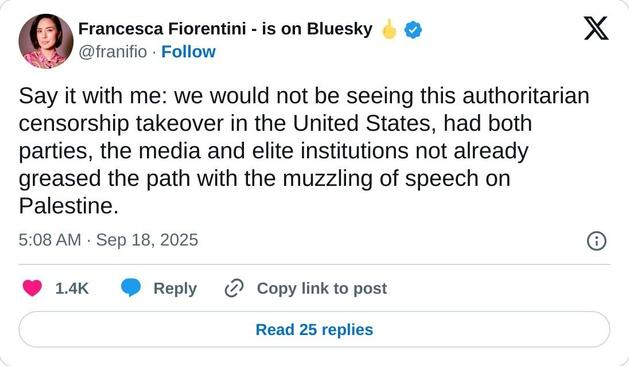The image size is (629, 366).
Task: Click the word Palestine in the post
Action: (69, 206)
